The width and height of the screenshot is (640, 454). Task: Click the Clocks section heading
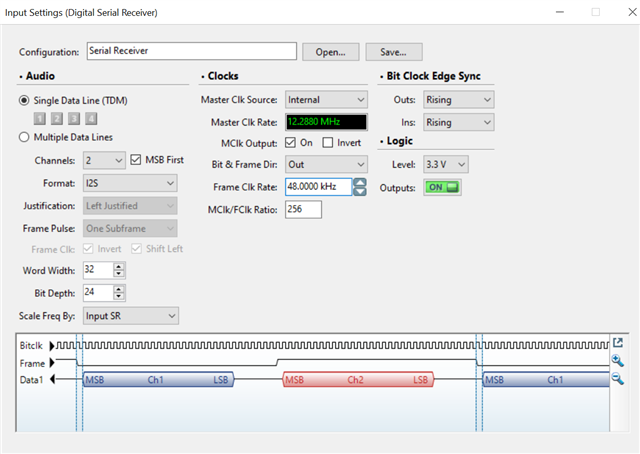[223, 76]
